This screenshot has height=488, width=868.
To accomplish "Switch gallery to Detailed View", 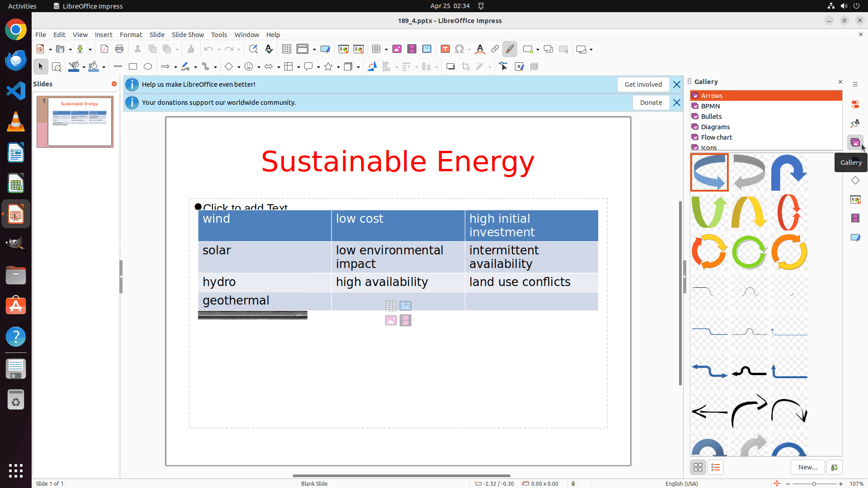I will pos(716,467).
